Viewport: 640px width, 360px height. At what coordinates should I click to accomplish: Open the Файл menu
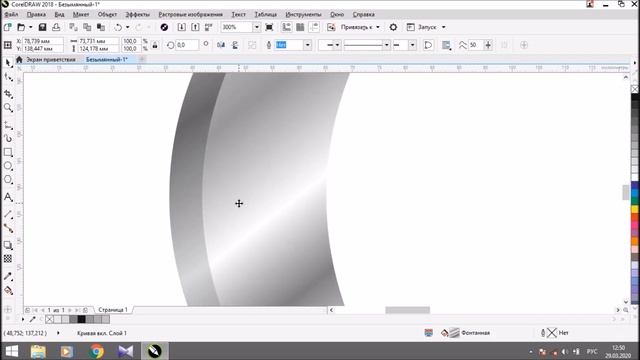coord(11,14)
